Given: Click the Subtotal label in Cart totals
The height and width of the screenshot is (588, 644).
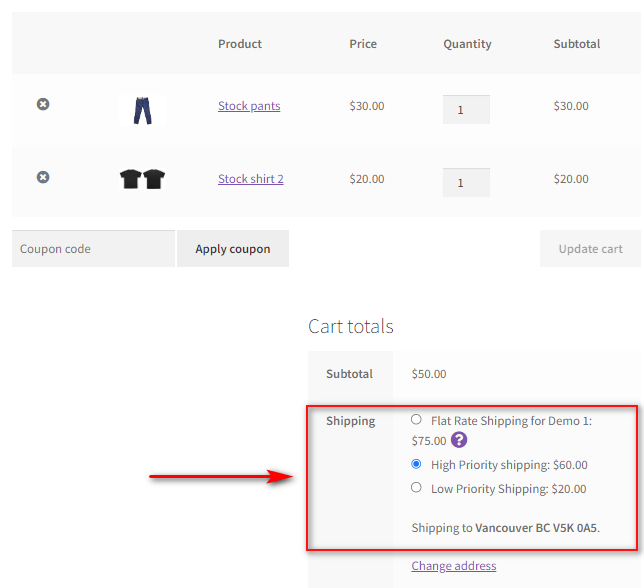Looking at the screenshot, I should 350,374.
